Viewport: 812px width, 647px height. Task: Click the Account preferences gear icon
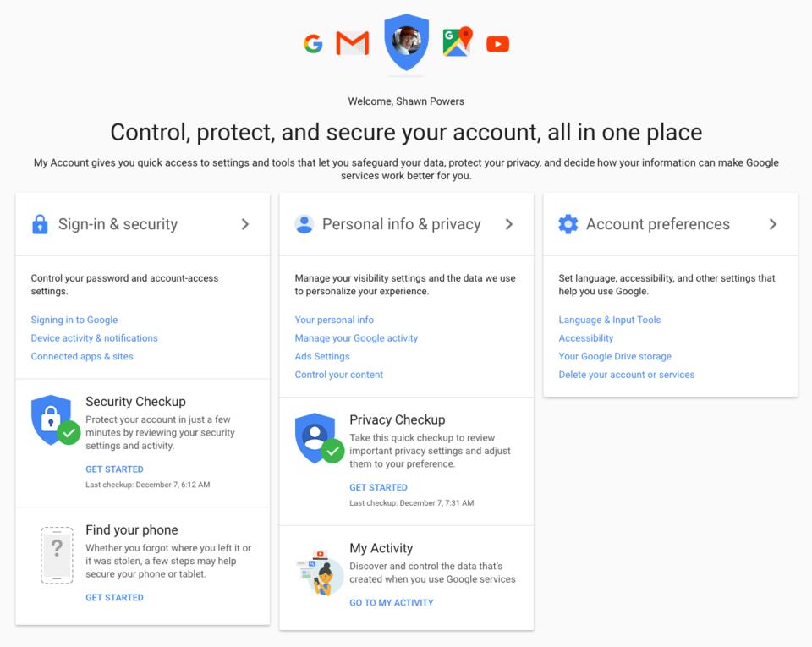568,224
